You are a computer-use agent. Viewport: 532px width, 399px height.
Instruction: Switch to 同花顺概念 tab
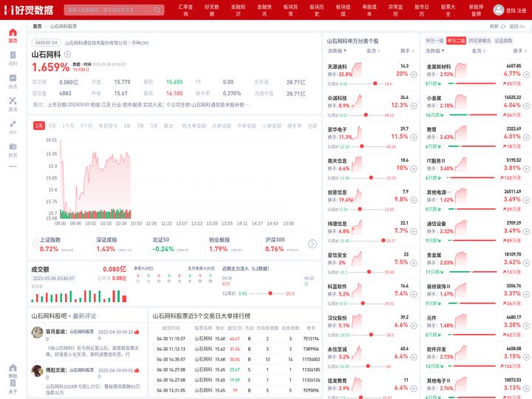(x=480, y=41)
